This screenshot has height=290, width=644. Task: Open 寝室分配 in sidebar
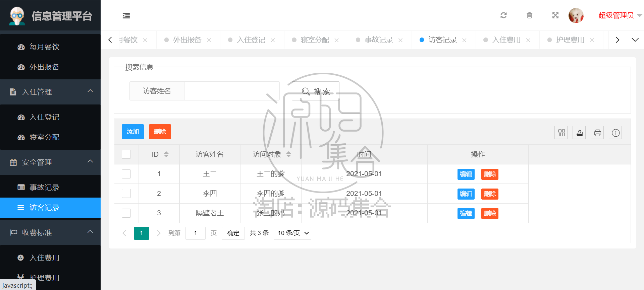coord(50,137)
